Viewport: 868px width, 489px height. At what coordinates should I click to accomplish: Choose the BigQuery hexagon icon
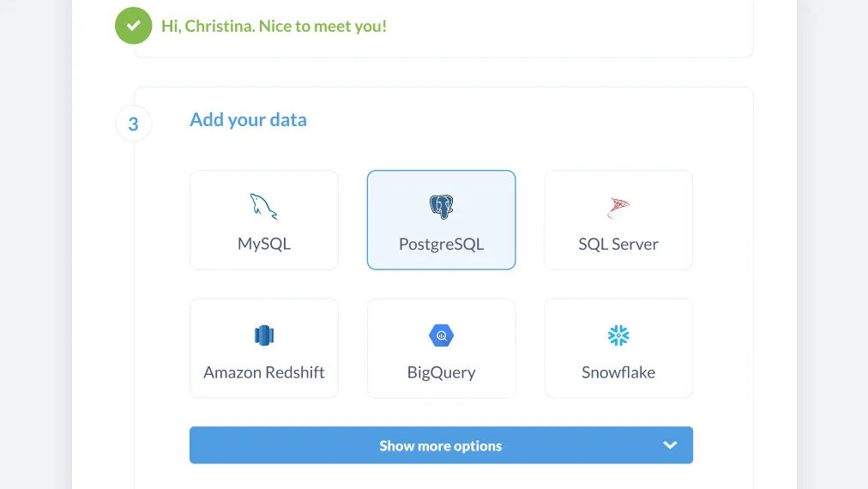(441, 335)
